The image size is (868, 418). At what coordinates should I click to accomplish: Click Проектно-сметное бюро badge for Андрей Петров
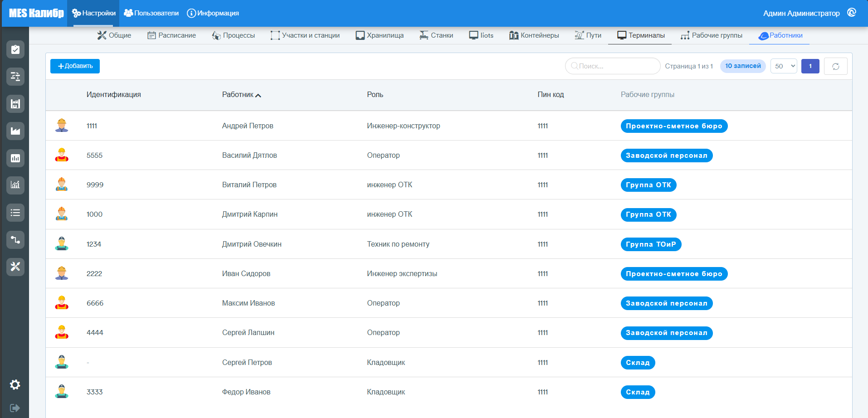674,126
